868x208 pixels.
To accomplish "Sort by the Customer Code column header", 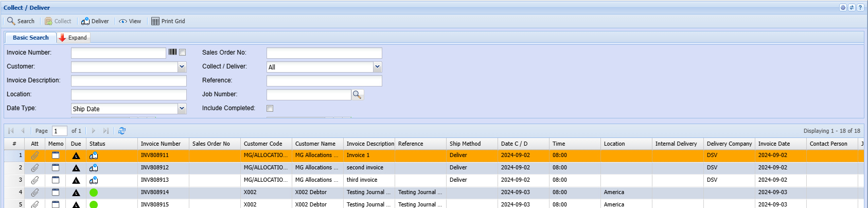I will pyautogui.click(x=266, y=144).
